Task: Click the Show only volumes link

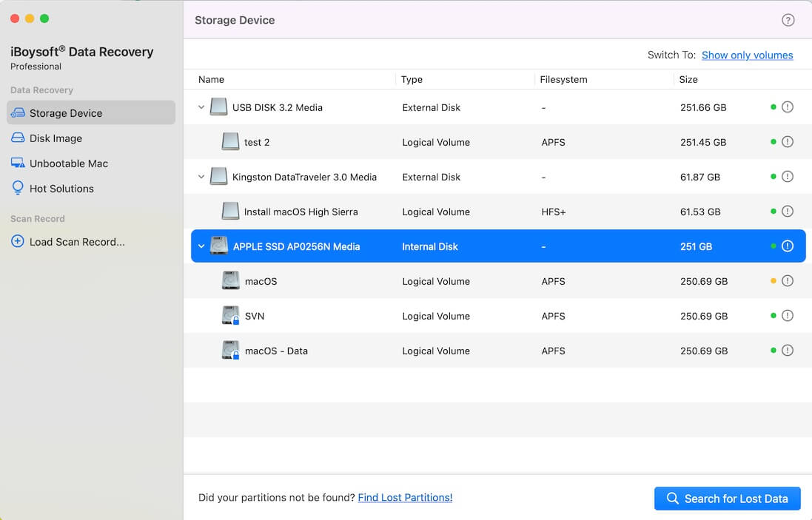Action: [x=748, y=55]
